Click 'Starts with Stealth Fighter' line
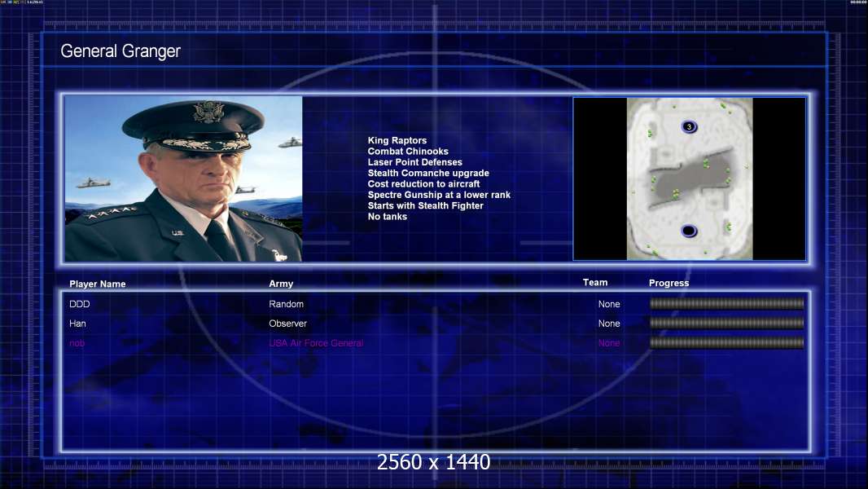This screenshot has height=489, width=868. coord(425,205)
